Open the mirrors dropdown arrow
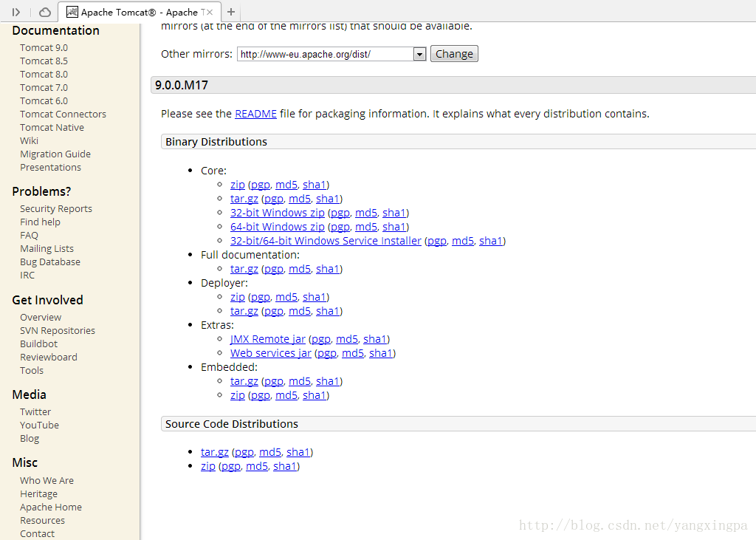The width and height of the screenshot is (756, 540). click(x=419, y=53)
